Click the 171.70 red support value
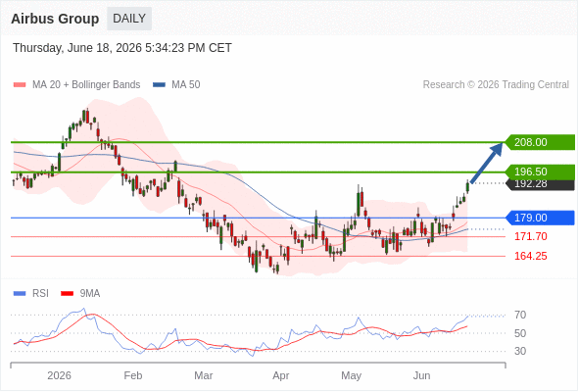The width and height of the screenshot is (578, 392). click(x=530, y=236)
